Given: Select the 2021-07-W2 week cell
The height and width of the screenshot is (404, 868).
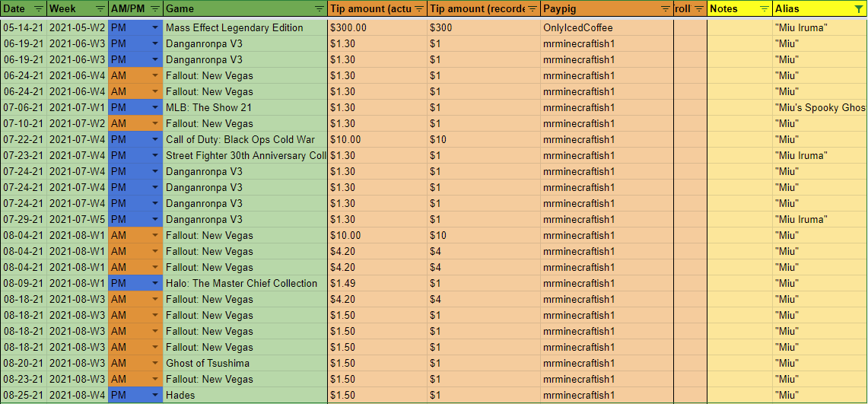Looking at the screenshot, I should [x=78, y=123].
